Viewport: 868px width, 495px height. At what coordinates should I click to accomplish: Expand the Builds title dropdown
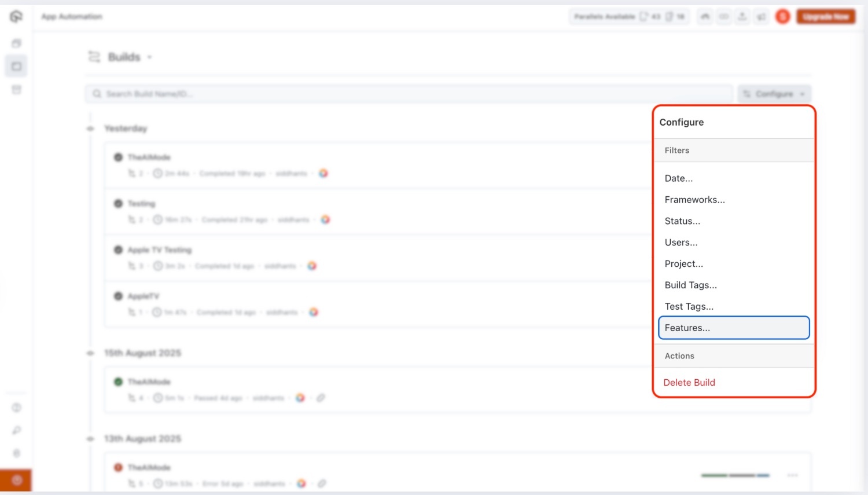coord(149,57)
